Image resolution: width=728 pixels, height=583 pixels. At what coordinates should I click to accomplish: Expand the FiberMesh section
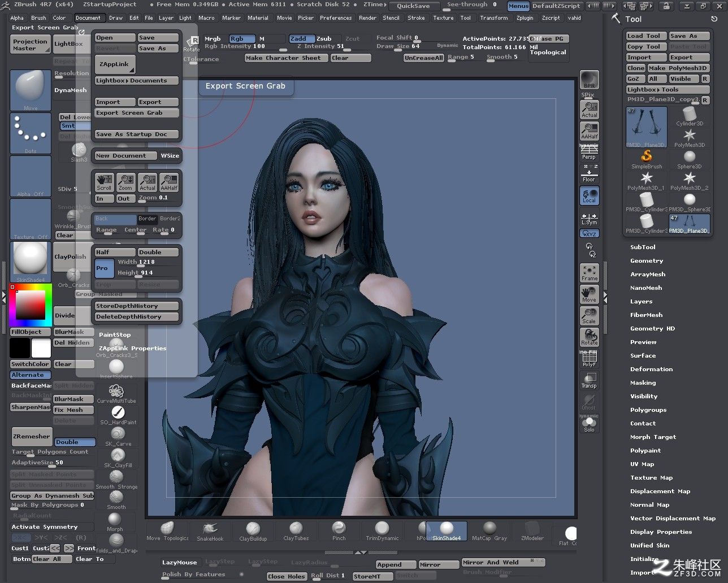click(646, 315)
